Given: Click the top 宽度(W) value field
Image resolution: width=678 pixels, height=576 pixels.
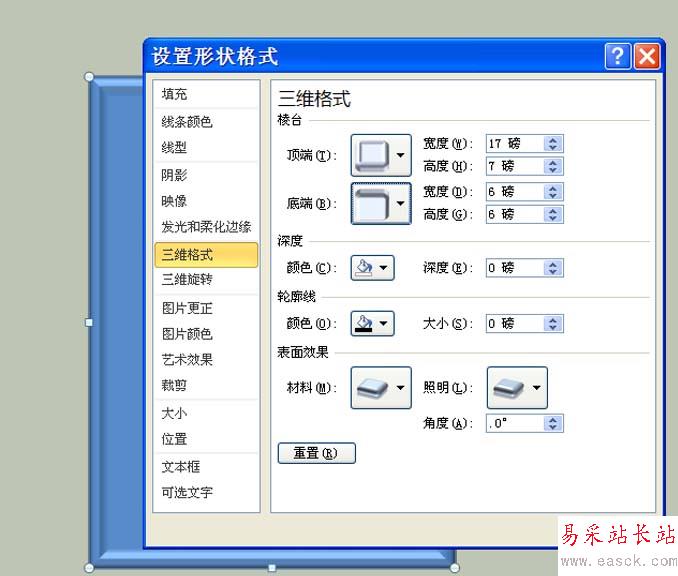Looking at the screenshot, I should (515, 144).
